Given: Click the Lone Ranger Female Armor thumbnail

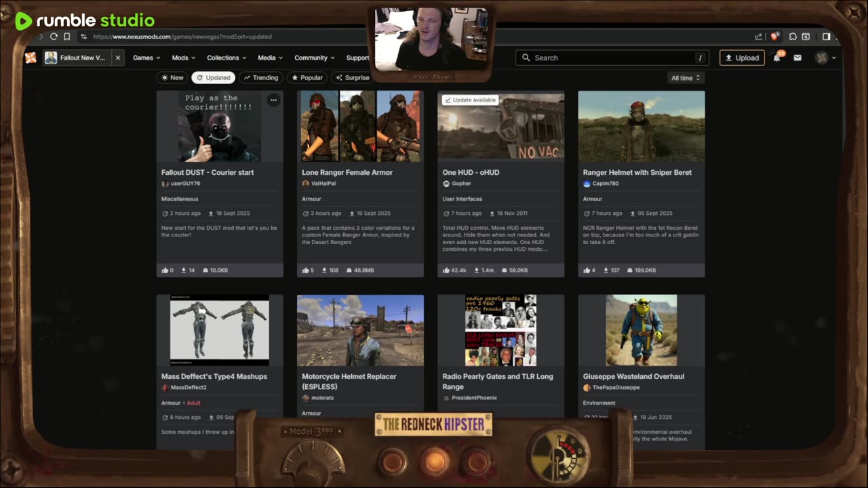Looking at the screenshot, I should (360, 127).
